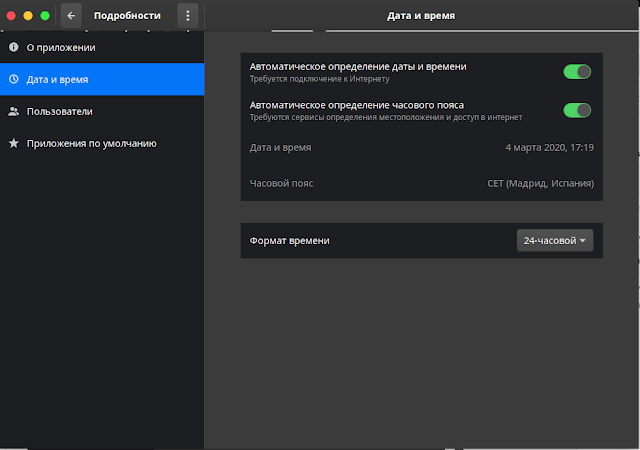Go back using the arrow button
The height and width of the screenshot is (450, 640).
(71, 16)
